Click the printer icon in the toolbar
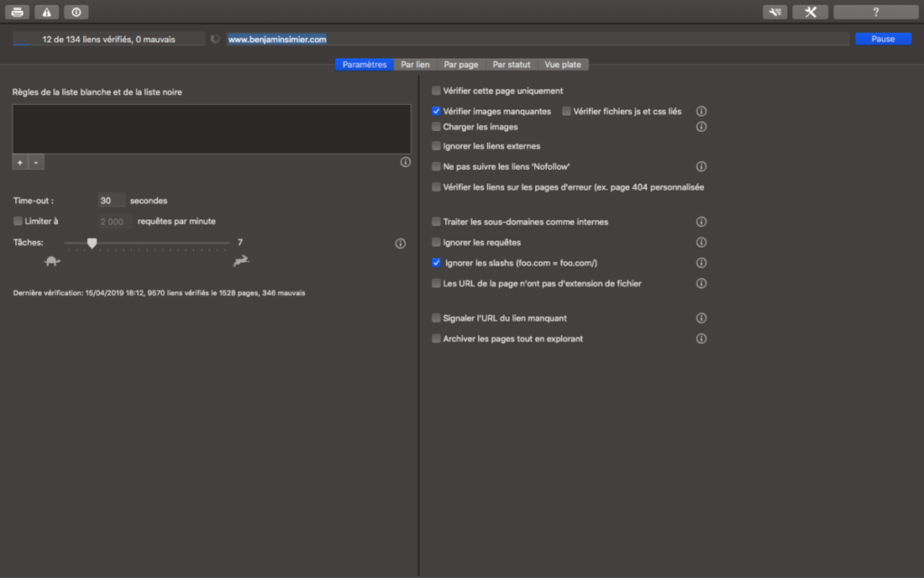This screenshot has width=924, height=578. (x=18, y=12)
